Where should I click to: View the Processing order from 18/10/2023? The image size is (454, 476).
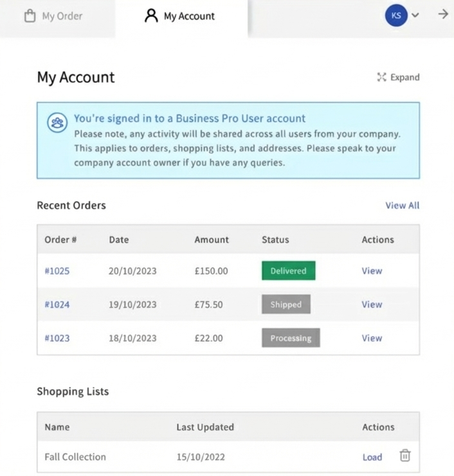372,338
